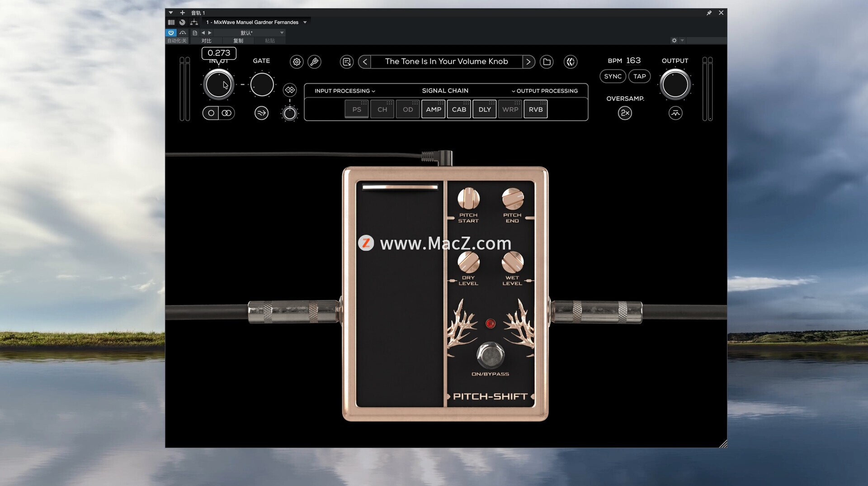Select the RVB tab in signal chain
868x486 pixels.
(536, 110)
